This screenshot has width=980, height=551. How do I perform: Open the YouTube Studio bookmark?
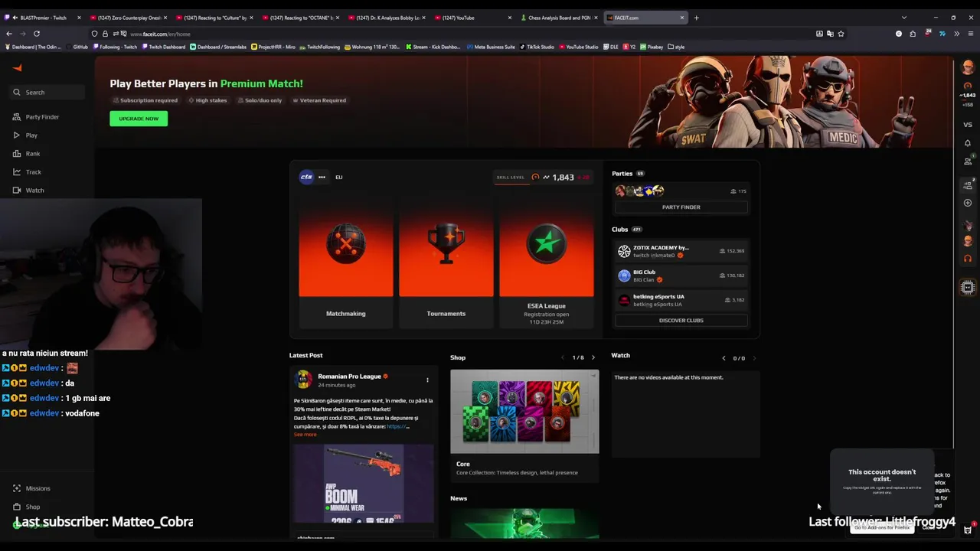(578, 47)
